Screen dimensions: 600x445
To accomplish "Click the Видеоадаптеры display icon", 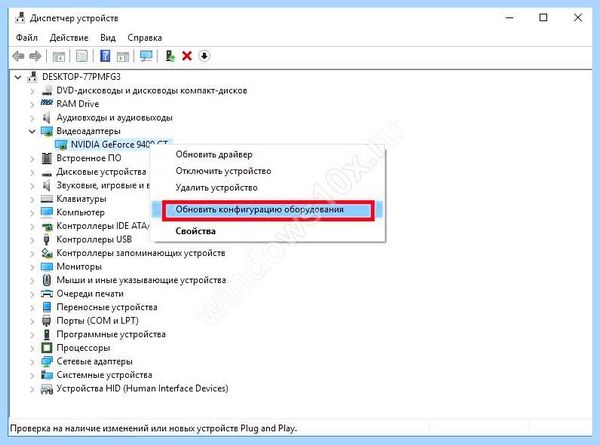I will click(47, 131).
